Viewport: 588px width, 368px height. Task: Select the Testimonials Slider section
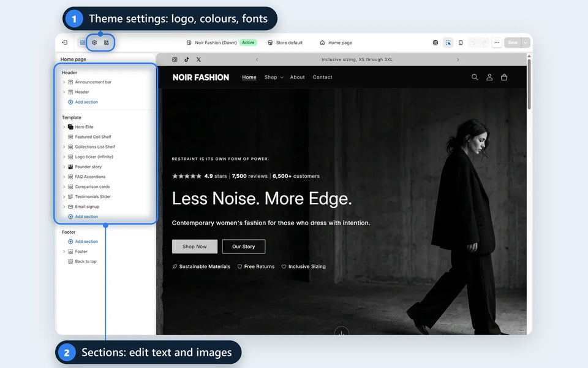click(92, 197)
